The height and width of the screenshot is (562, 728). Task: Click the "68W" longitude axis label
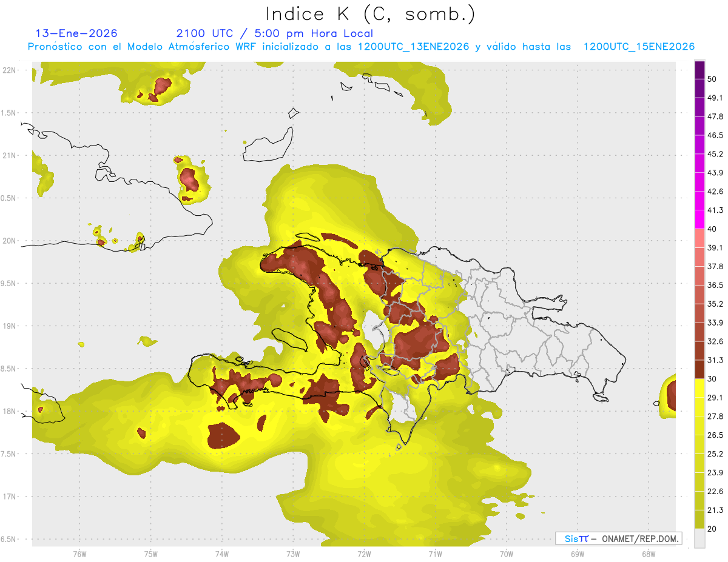[x=649, y=553]
